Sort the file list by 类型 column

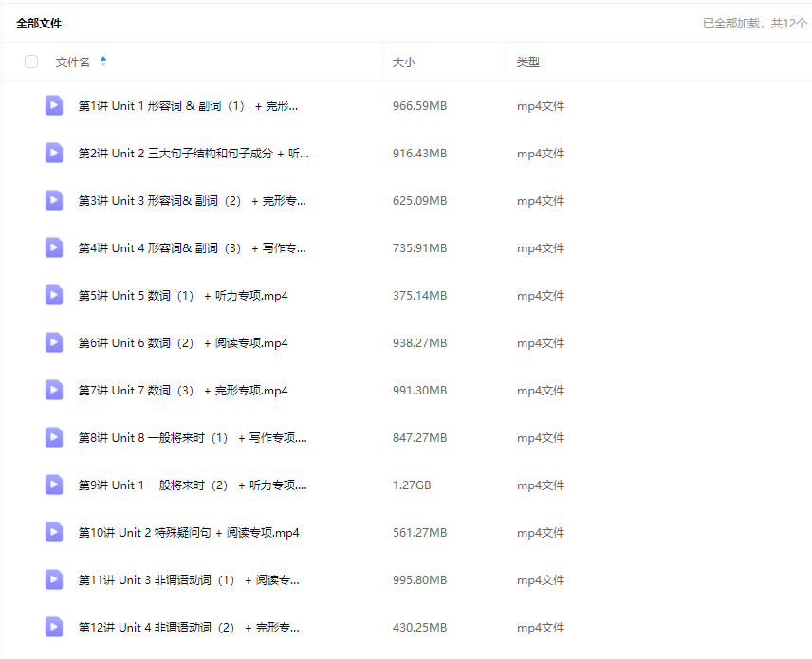point(527,63)
